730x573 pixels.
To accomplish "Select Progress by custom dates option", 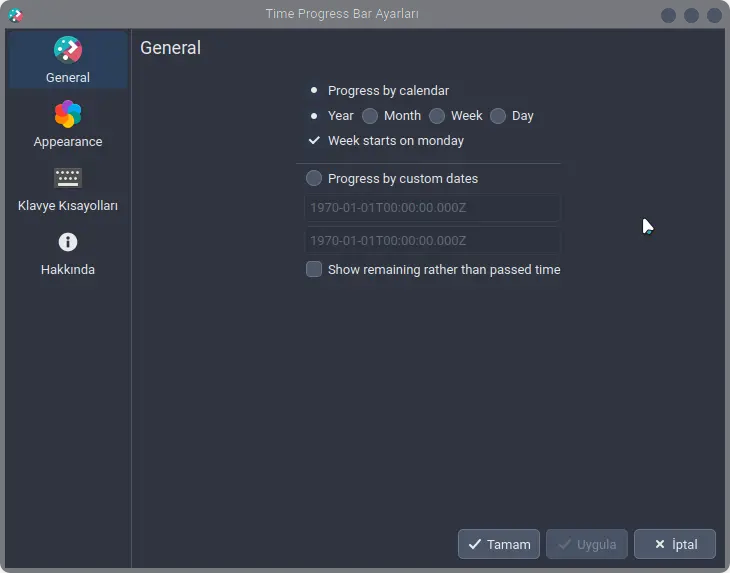I will pyautogui.click(x=314, y=178).
